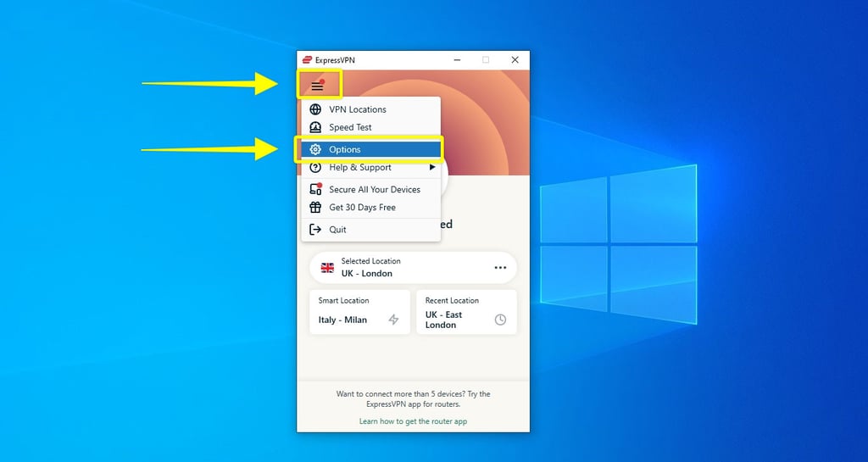Screen dimensions: 868x462
Task: Click the globe icon beside VPN Locations
Action: (315, 109)
